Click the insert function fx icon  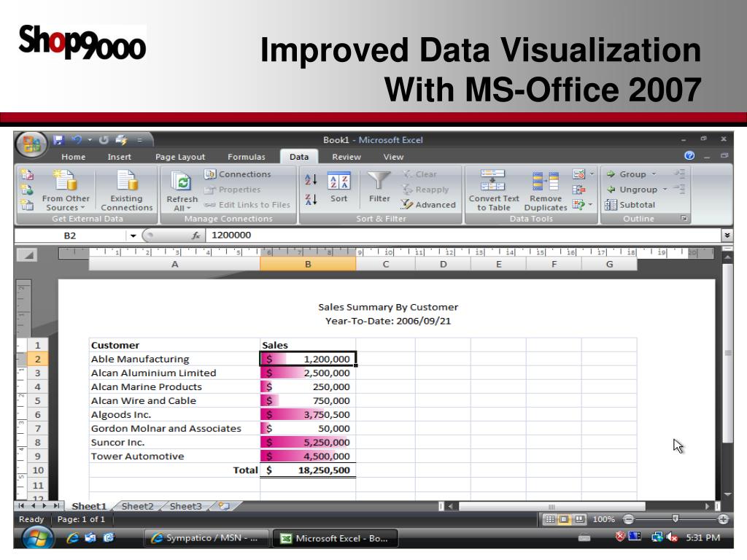[x=196, y=236]
